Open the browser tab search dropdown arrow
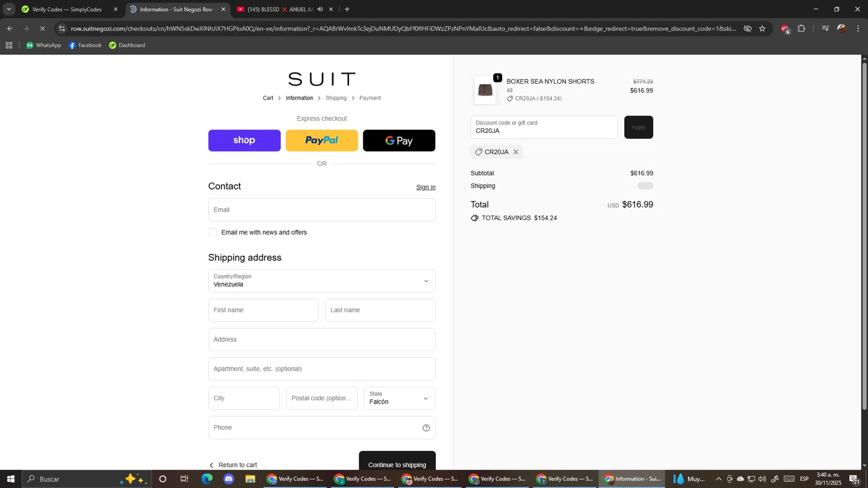This screenshot has width=868, height=488. 9,9
